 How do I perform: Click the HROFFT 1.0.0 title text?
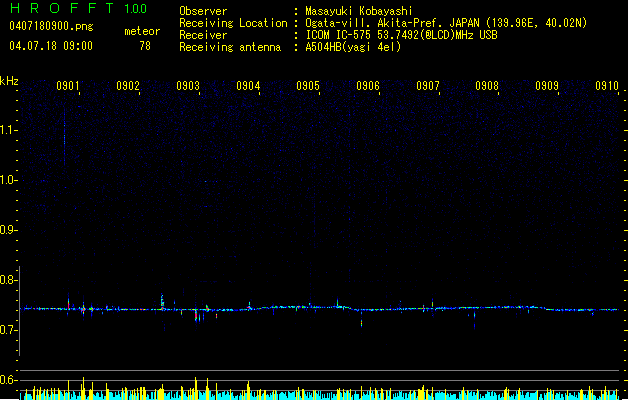tap(78, 8)
